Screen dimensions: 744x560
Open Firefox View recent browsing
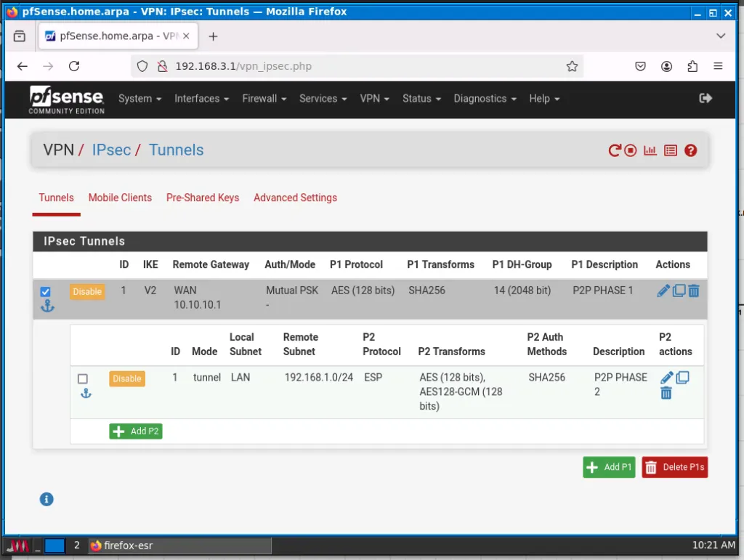20,36
